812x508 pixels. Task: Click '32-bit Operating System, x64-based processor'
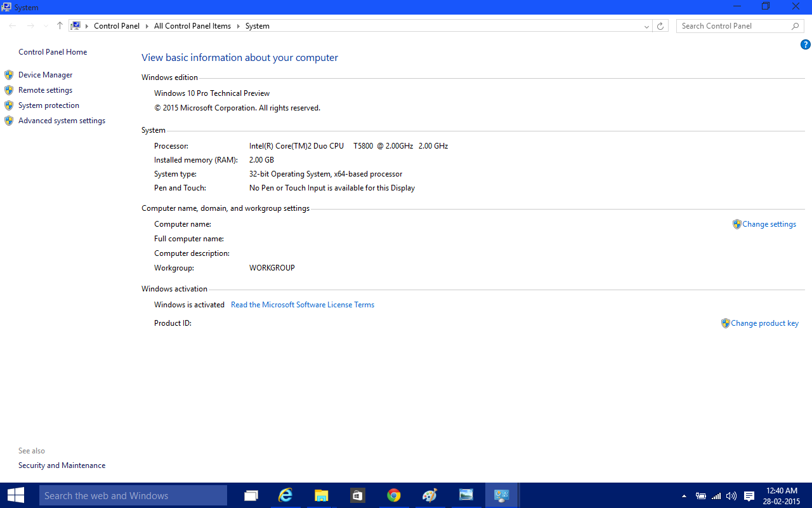click(x=325, y=174)
